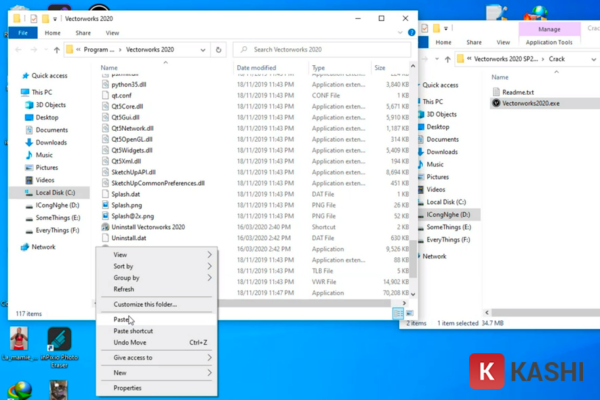Select SomeThings (E:) in left window pane

(58, 218)
